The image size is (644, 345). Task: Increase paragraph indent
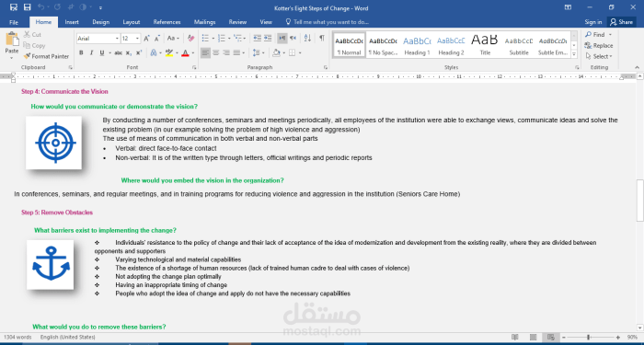click(268, 39)
